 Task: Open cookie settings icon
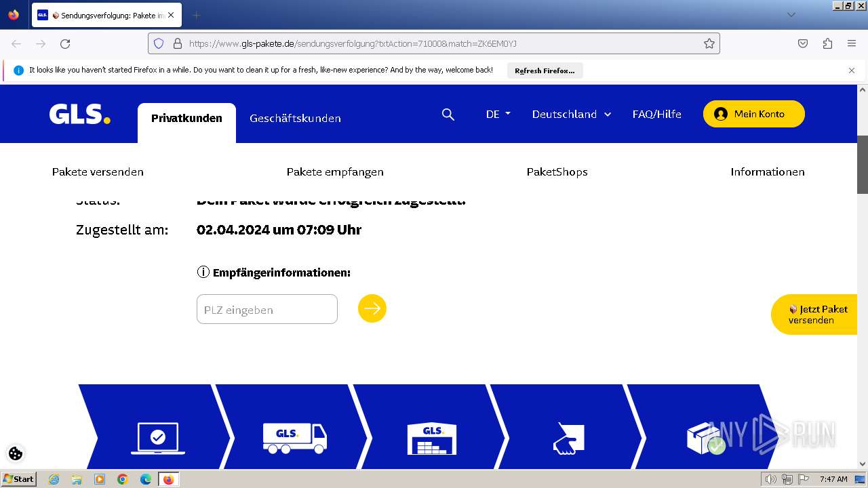[x=16, y=453]
